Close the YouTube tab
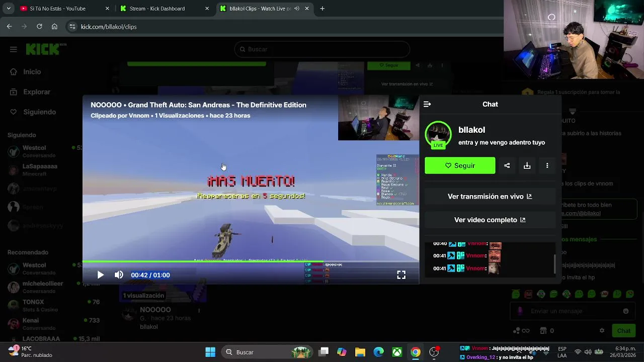 pyautogui.click(x=107, y=9)
